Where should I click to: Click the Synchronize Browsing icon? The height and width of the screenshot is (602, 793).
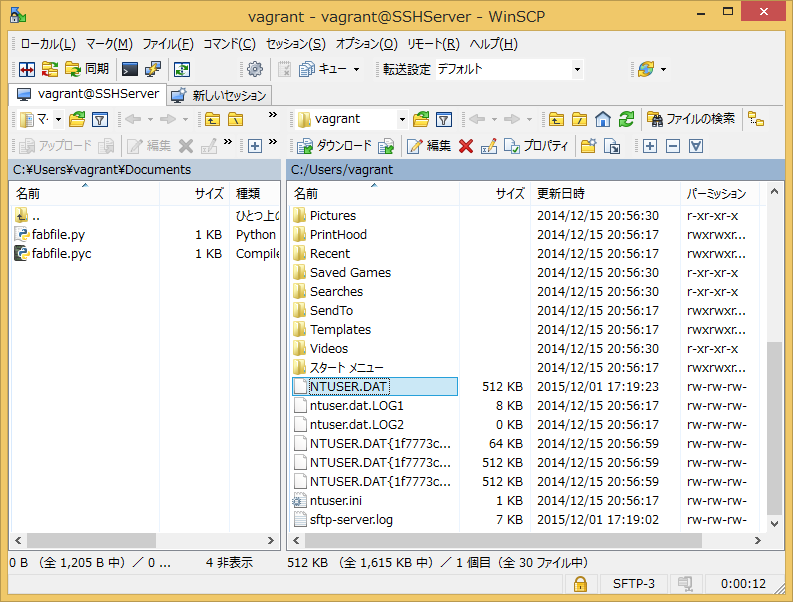tap(50, 69)
